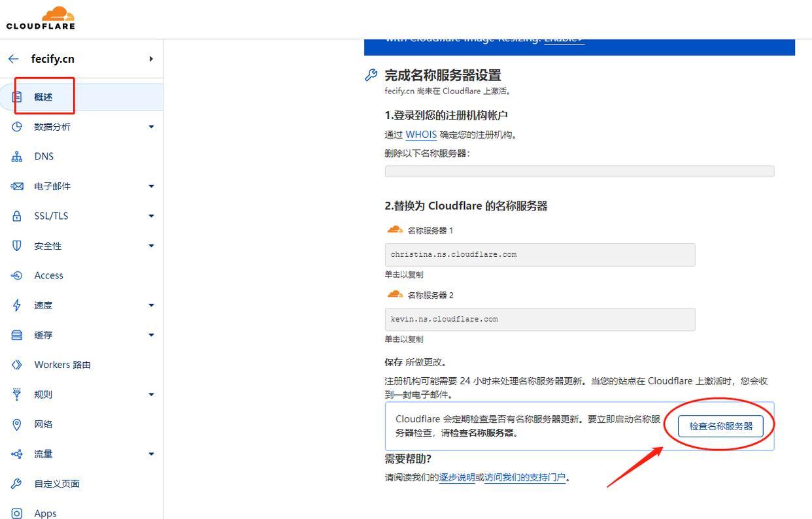Image resolution: width=812 pixels, height=519 pixels.
Task: Click the SSL/TLS lock icon
Action: coord(17,216)
